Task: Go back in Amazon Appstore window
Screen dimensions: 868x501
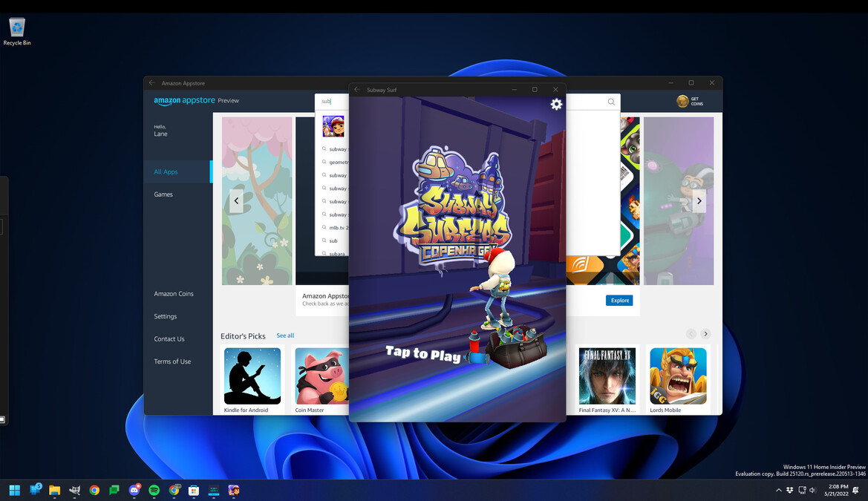Action: 151,83
